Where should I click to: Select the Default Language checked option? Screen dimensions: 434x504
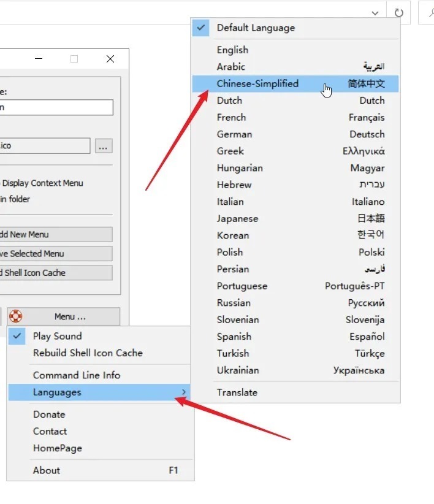click(256, 28)
